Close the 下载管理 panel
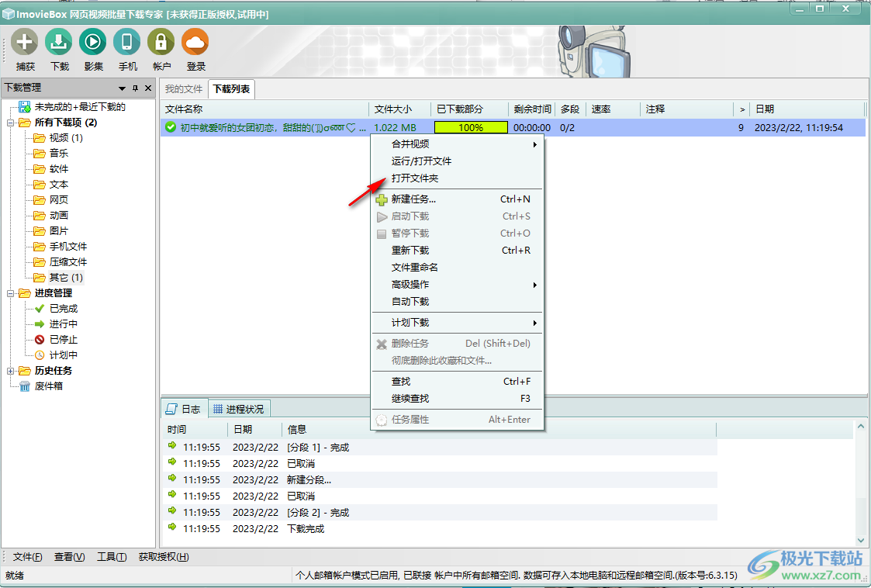The image size is (871, 588). click(148, 88)
